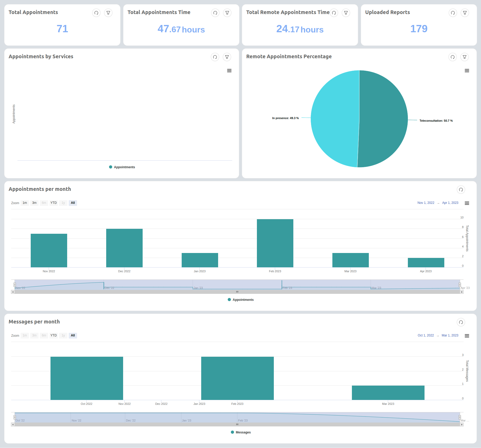This screenshot has height=448, width=481.
Task: Refresh the Appointments per month chart
Action: pyautogui.click(x=461, y=190)
